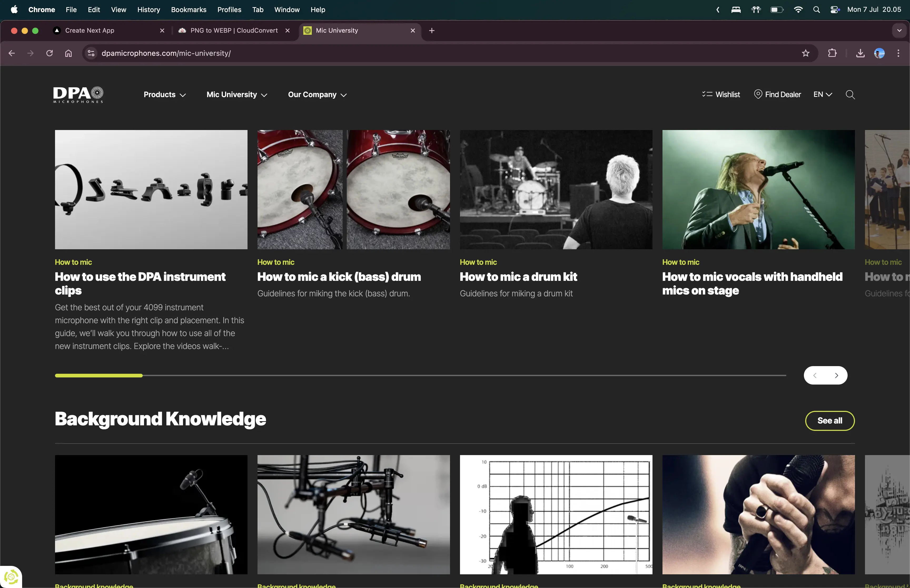Image resolution: width=910 pixels, height=588 pixels.
Task: Open the Profiles menu
Action: click(229, 9)
